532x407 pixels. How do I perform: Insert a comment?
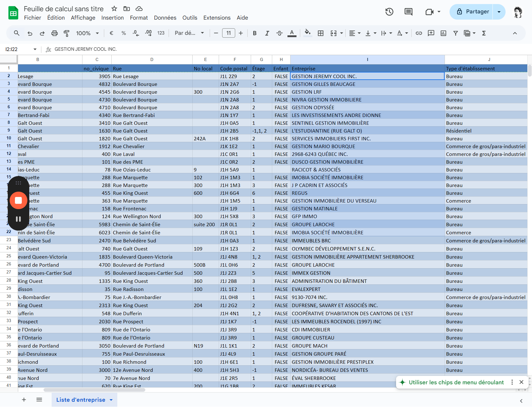pos(431,33)
